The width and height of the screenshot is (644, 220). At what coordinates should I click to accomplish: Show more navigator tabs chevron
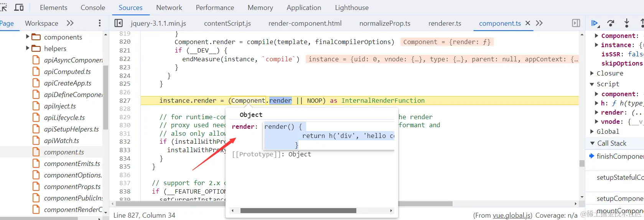[x=70, y=23]
